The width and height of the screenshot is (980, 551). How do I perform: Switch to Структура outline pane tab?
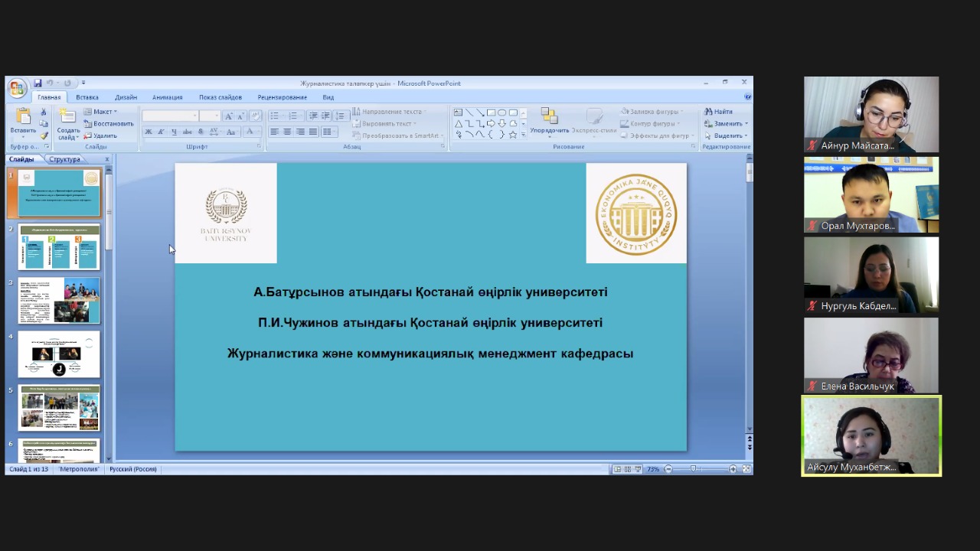click(64, 159)
